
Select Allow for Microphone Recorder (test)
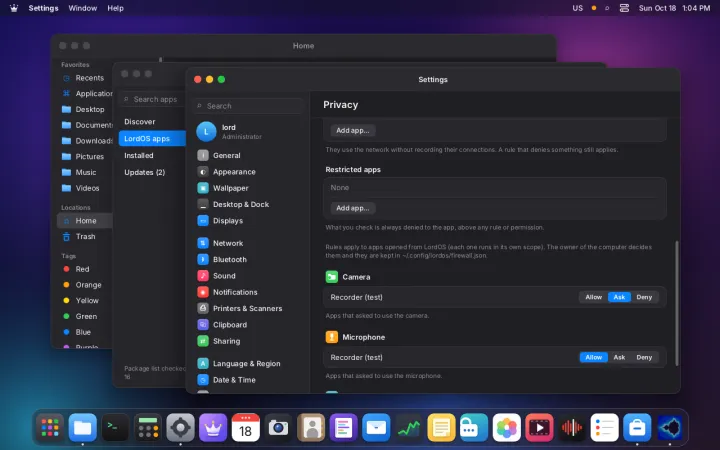[x=593, y=357]
